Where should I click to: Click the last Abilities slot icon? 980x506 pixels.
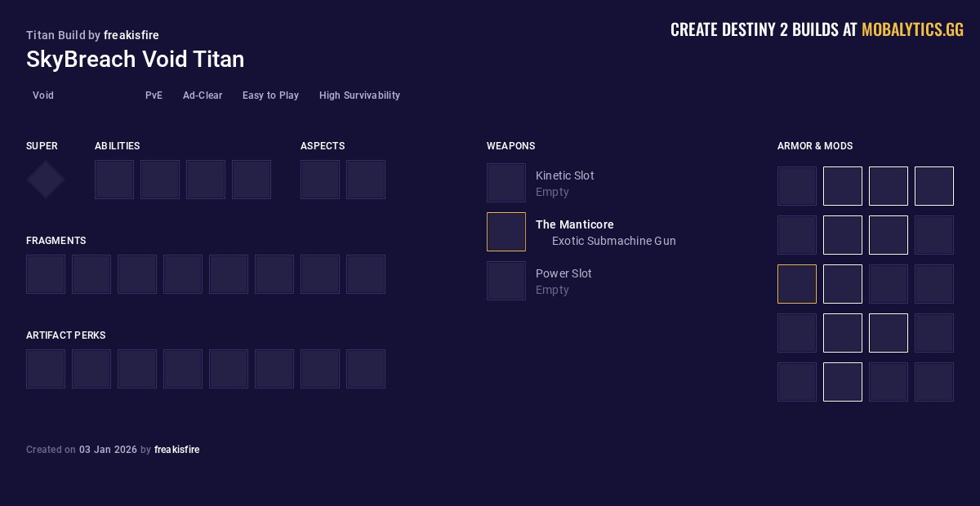click(252, 180)
